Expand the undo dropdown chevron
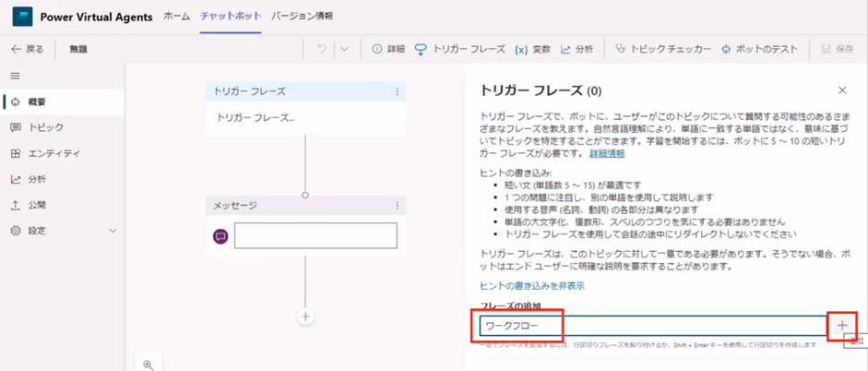Image resolution: width=868 pixels, height=371 pixels. click(344, 49)
